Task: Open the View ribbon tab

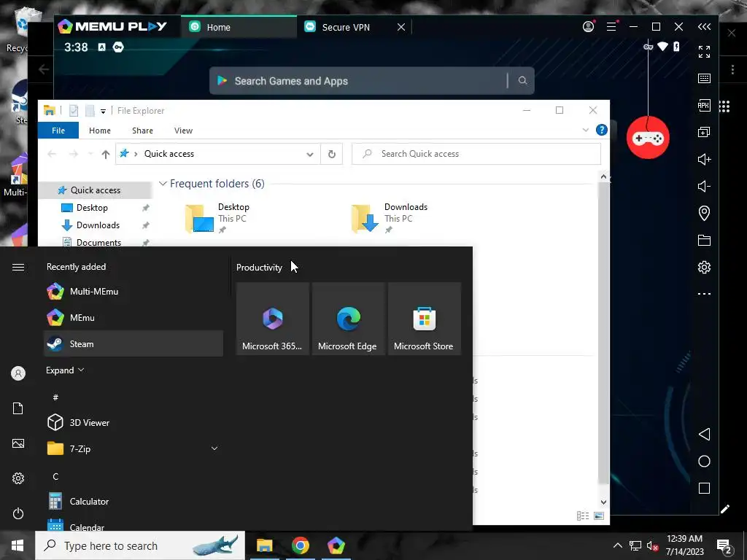Action: tap(183, 130)
